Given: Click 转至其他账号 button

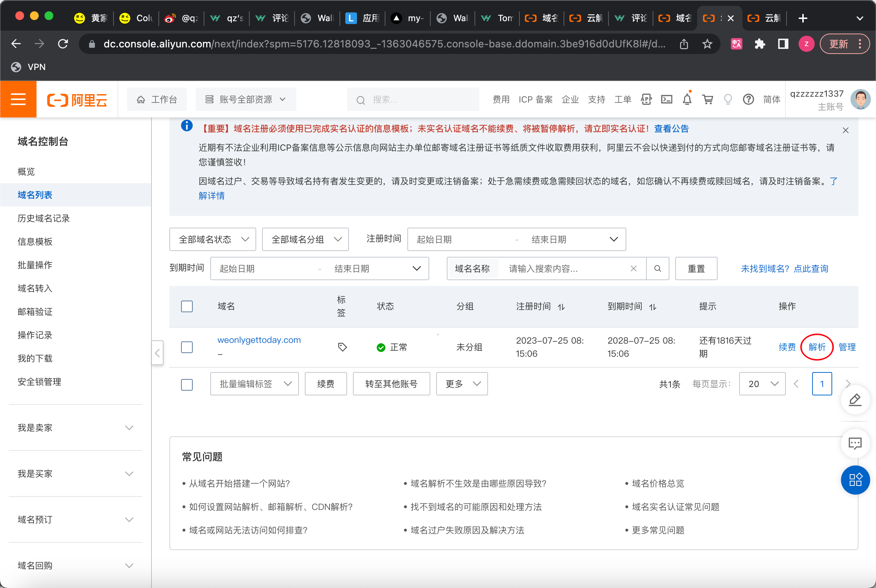Looking at the screenshot, I should tap(391, 384).
